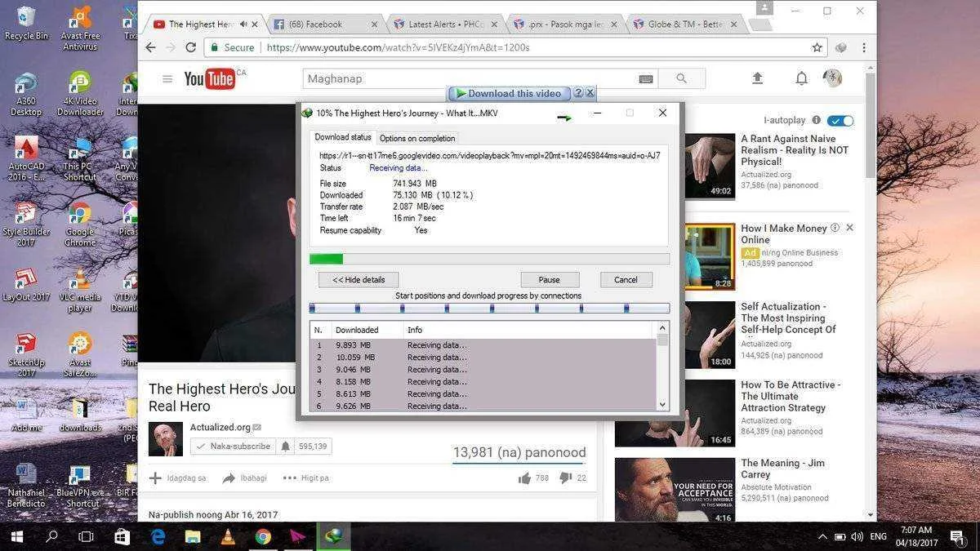
Task: Open the on-screen keyboard icon in search box
Action: [646, 79]
